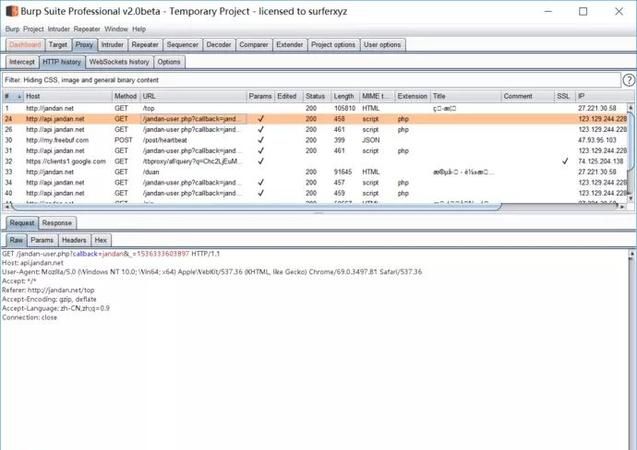
Task: Click the Params check mark in row 30
Action: [261, 140]
